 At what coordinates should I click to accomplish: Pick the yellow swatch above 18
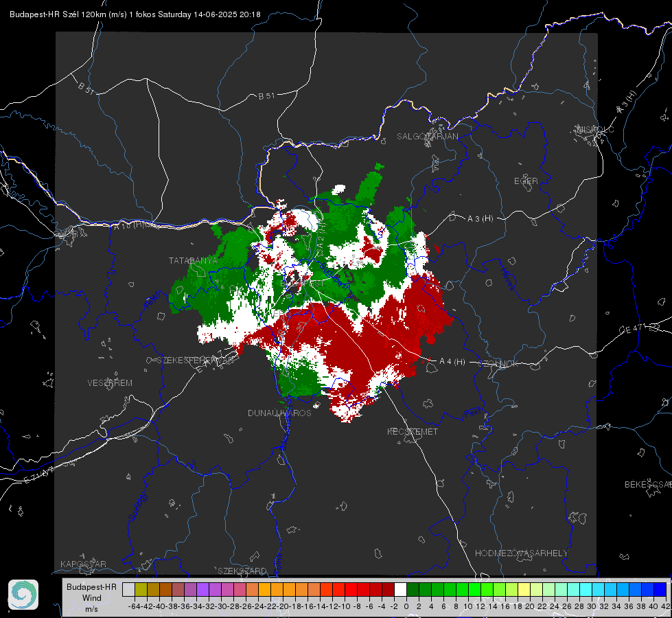click(x=524, y=589)
